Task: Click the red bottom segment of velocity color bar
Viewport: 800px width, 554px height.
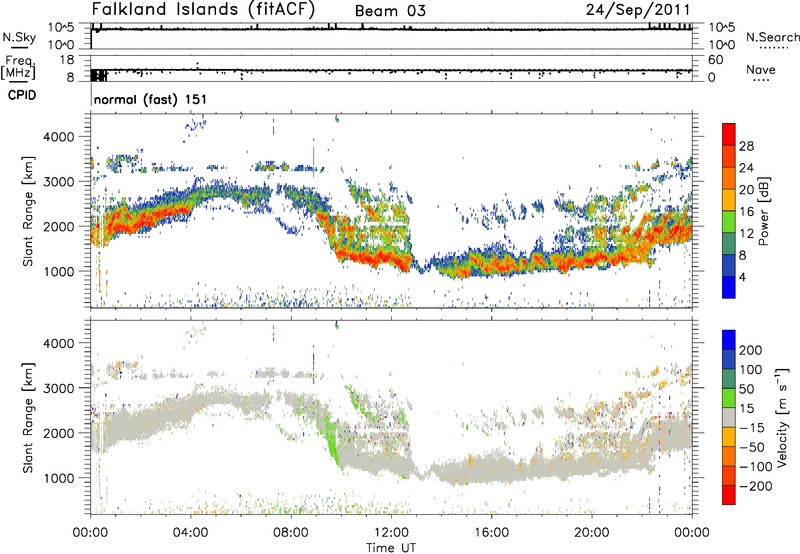Action: [x=729, y=495]
